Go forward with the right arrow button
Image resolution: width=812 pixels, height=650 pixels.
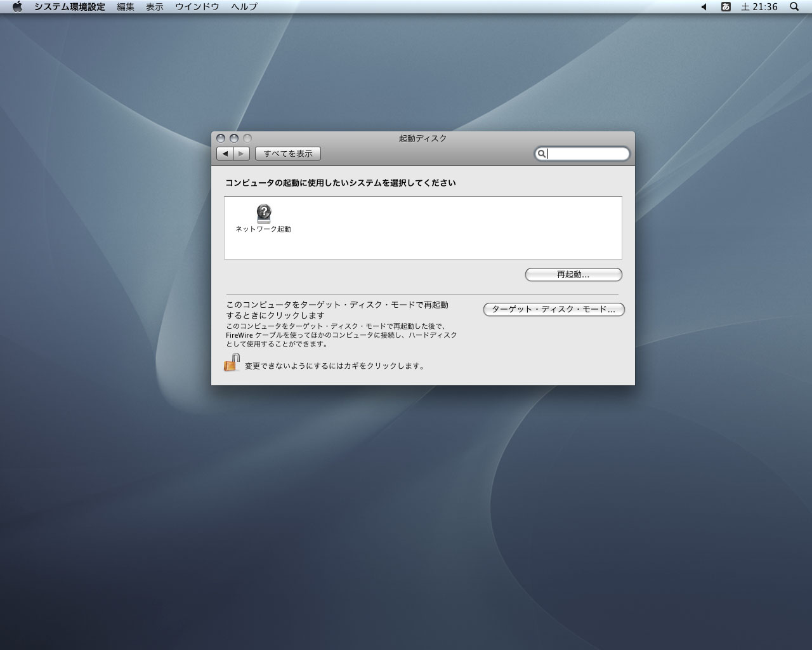[241, 154]
